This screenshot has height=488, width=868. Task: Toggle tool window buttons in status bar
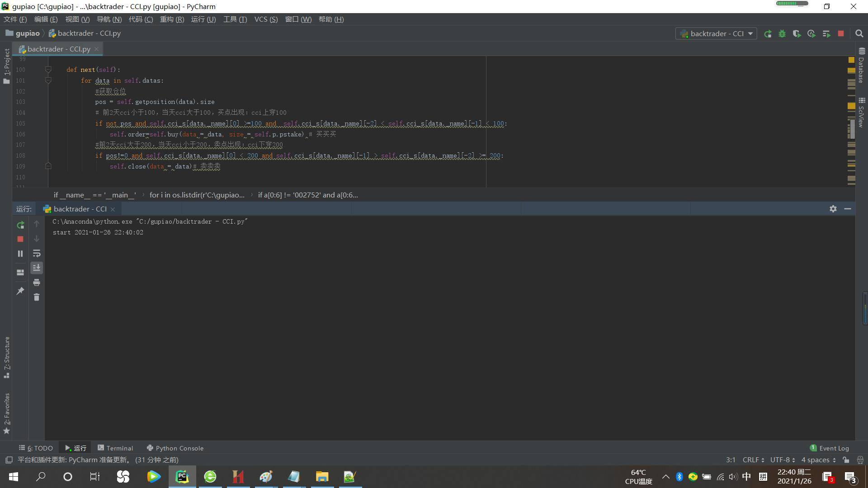[x=9, y=460]
